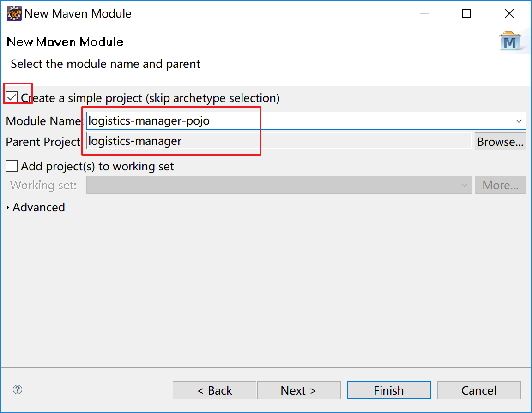Screen dimensions: 532x413
Task: Open the disabled Working set combo box
Action: point(279,185)
